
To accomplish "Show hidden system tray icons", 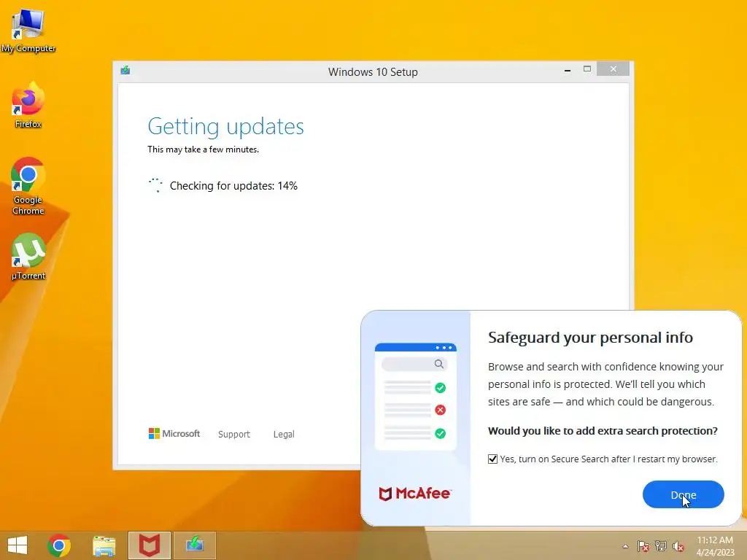I will tap(625, 546).
